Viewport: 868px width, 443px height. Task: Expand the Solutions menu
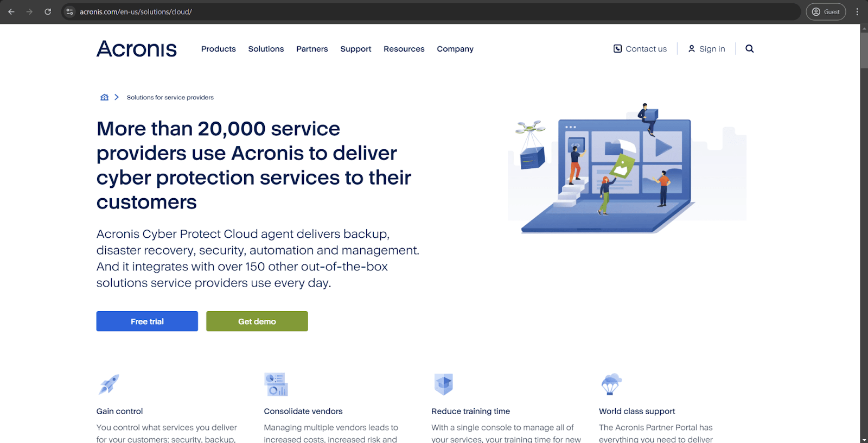266,49
